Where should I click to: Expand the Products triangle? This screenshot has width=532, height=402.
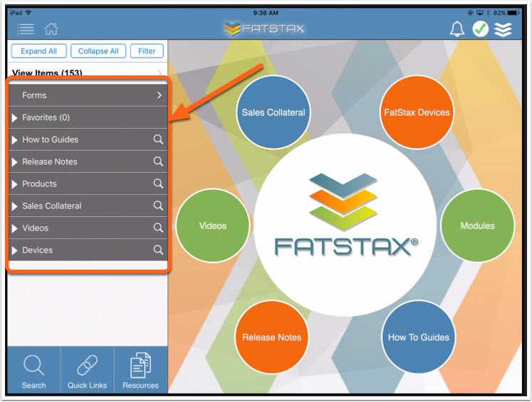[x=14, y=184]
